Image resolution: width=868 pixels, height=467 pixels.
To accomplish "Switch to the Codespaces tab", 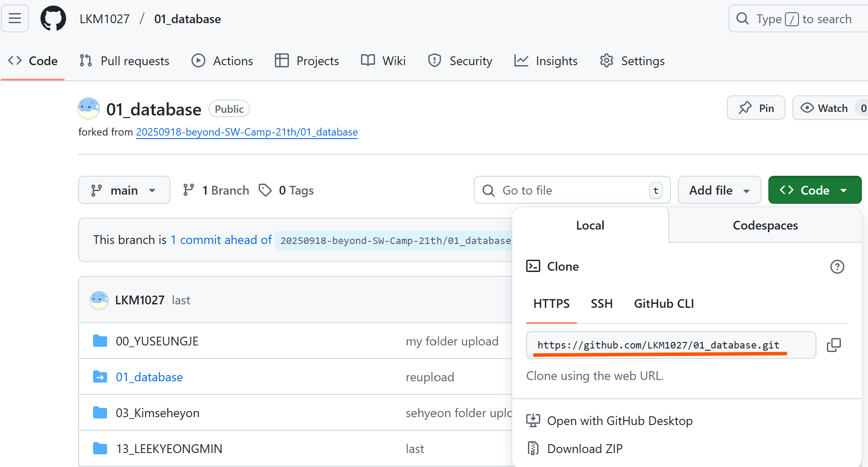I will click(765, 225).
